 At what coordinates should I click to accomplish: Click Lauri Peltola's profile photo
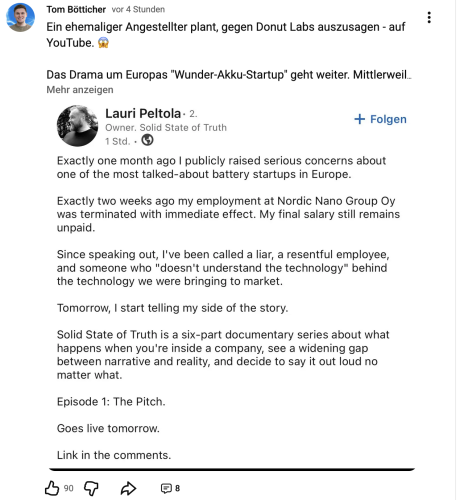pyautogui.click(x=77, y=126)
